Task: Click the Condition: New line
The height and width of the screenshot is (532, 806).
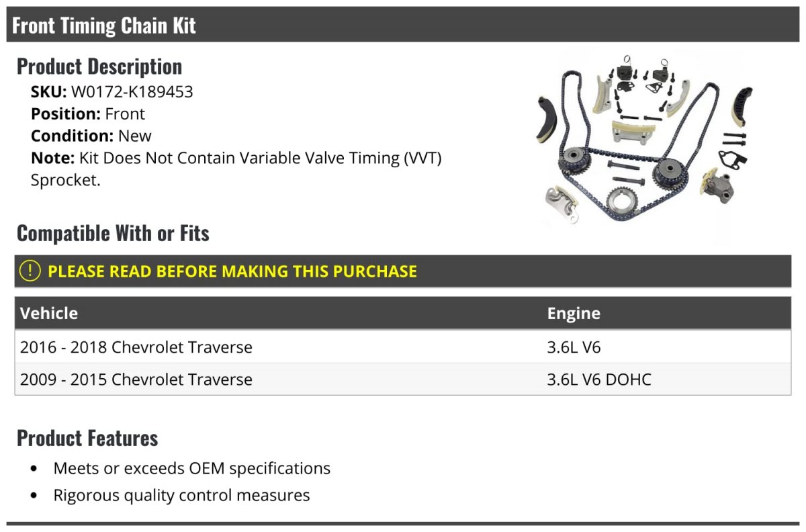Action: point(91,136)
